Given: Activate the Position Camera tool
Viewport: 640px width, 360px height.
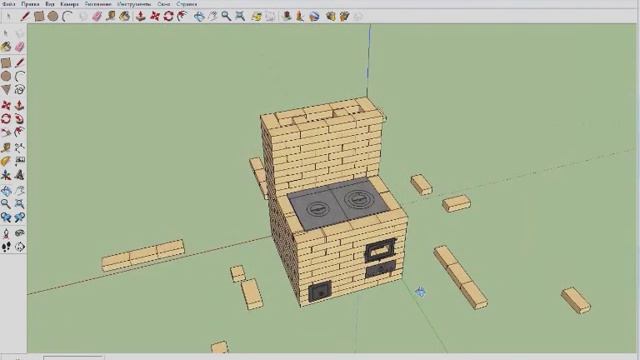Looking at the screenshot, I should coord(6,233).
